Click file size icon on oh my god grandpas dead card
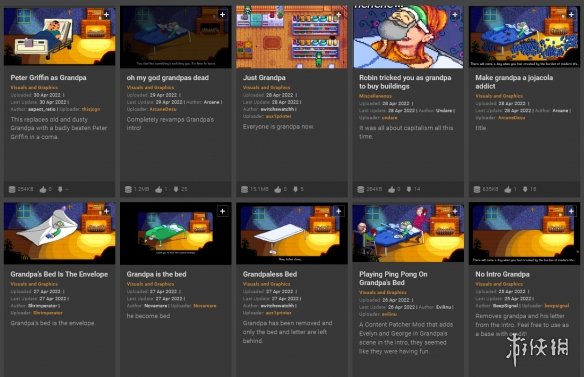This screenshot has width=584, height=377. [x=128, y=189]
